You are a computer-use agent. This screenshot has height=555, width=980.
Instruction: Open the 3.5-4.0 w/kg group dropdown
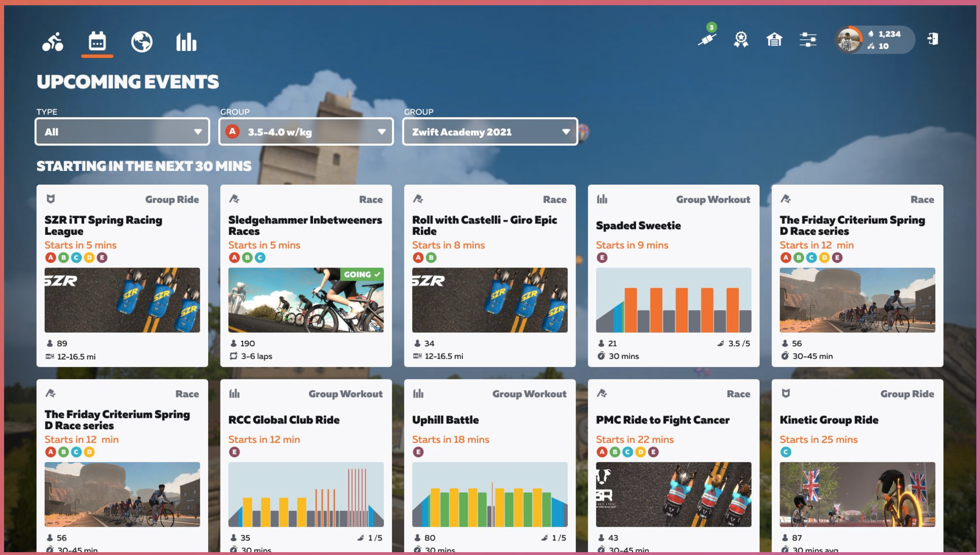point(306,131)
